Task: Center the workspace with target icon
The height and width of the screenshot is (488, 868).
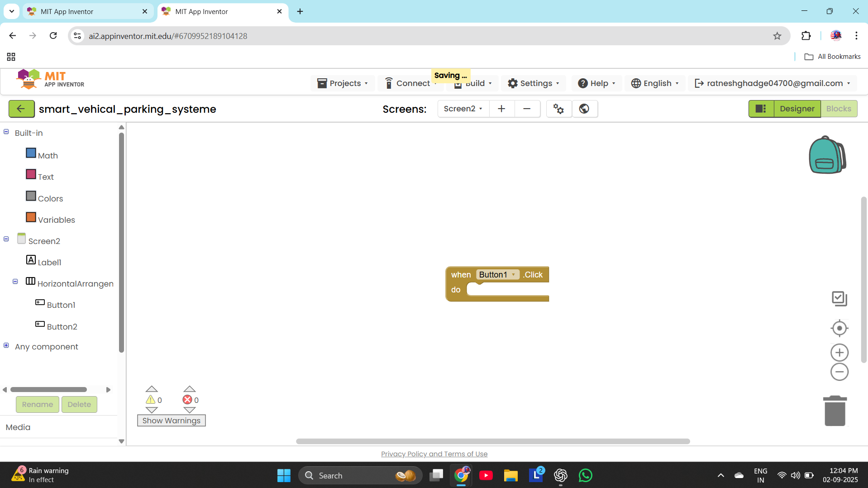Action: pos(839,328)
